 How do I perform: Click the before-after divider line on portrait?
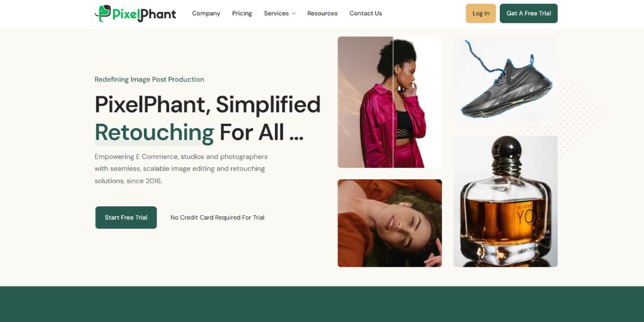(x=393, y=102)
